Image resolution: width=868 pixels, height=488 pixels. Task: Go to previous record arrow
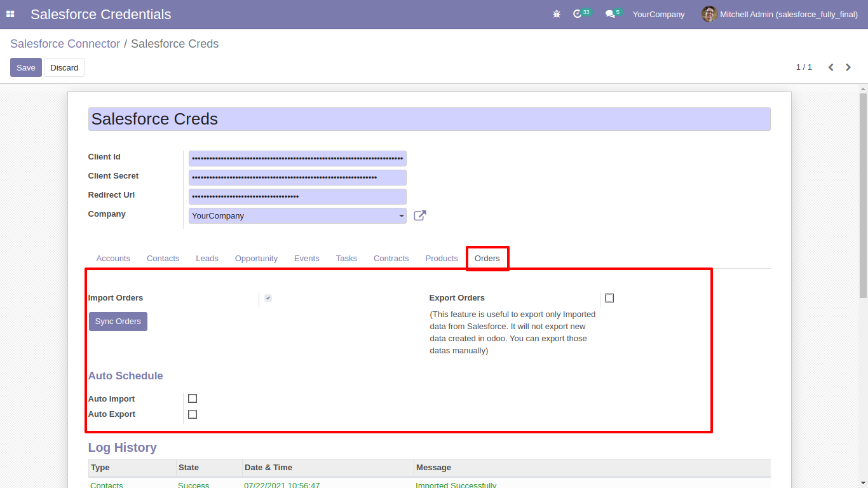831,67
